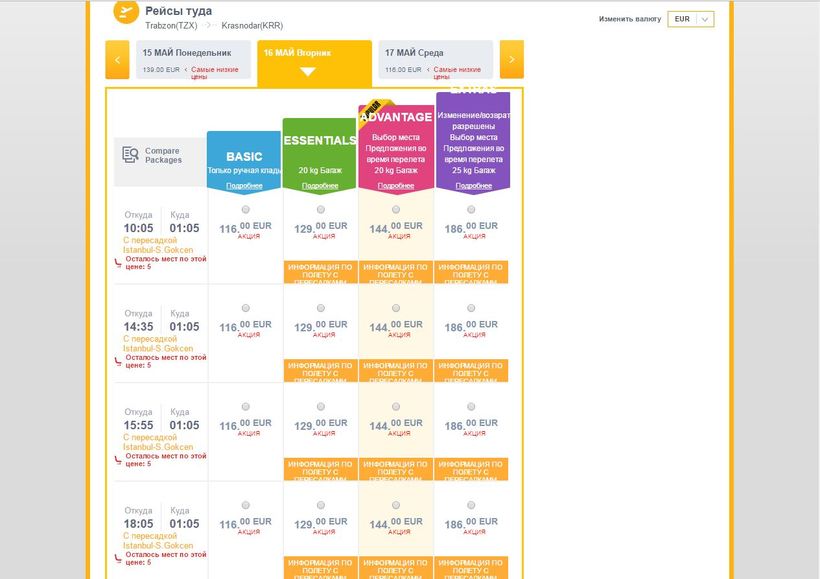Select Advantage fare for the 15:55 flight
This screenshot has width=820, height=579.
click(396, 407)
